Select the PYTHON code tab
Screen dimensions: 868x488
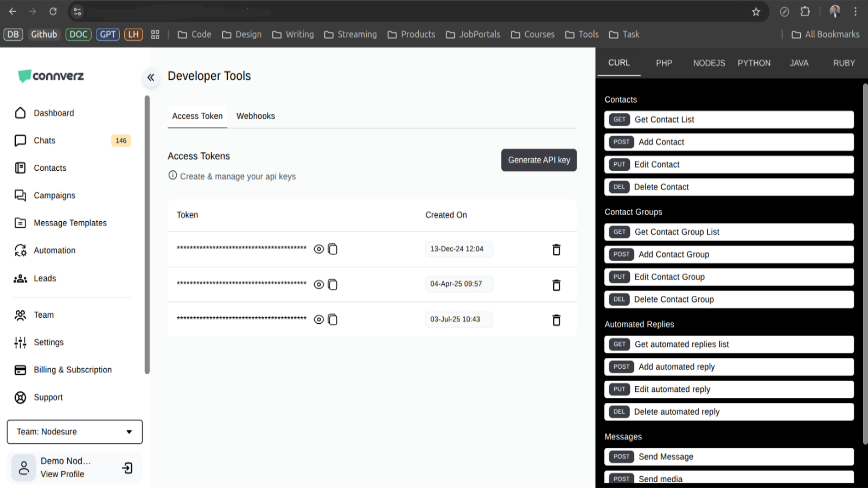pos(754,63)
